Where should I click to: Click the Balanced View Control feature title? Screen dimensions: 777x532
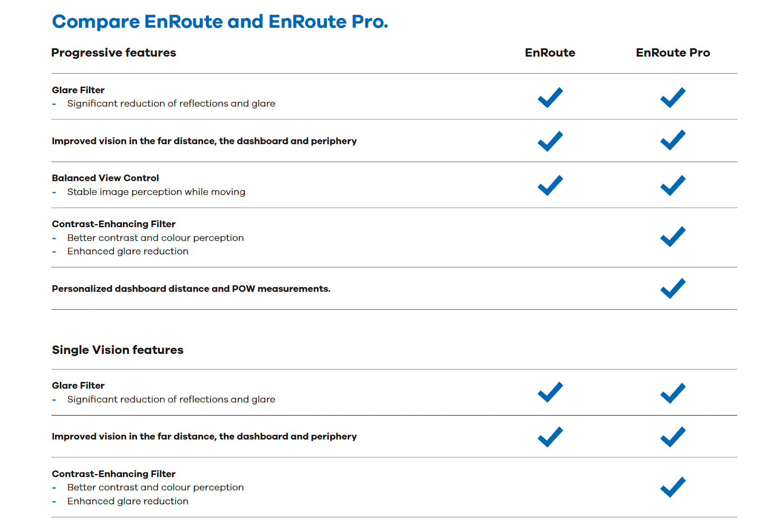[x=105, y=178]
